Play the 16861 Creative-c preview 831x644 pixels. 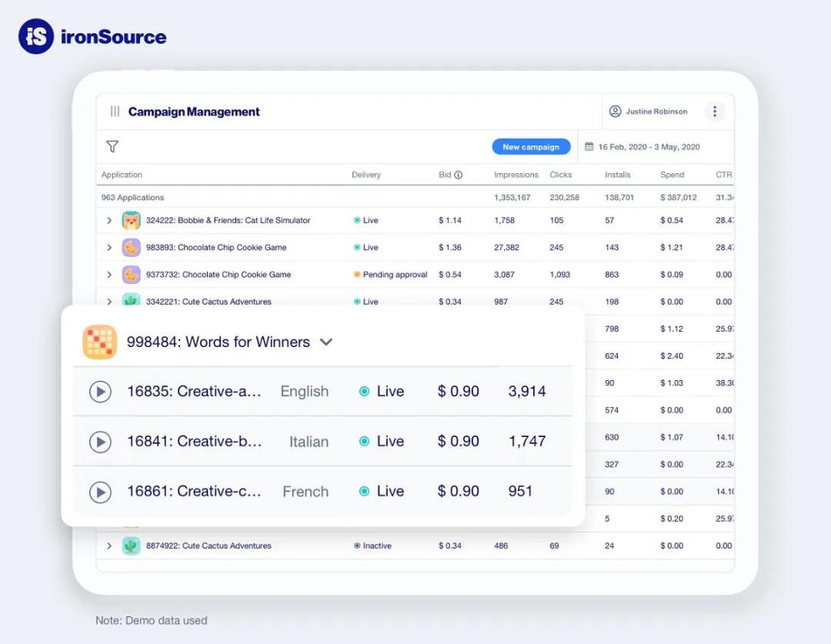click(x=100, y=492)
